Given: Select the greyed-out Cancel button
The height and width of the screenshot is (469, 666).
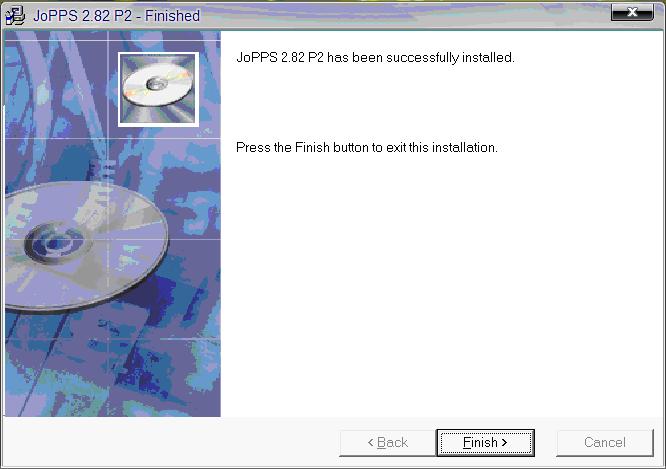Looking at the screenshot, I should (x=604, y=443).
